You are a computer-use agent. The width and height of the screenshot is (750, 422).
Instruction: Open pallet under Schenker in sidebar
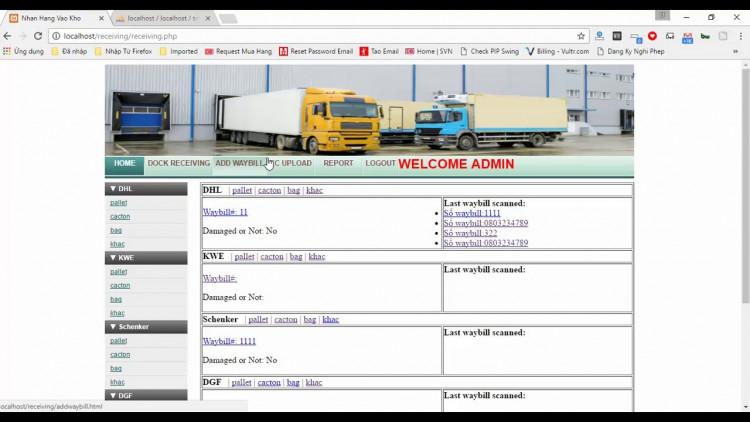click(x=118, y=341)
